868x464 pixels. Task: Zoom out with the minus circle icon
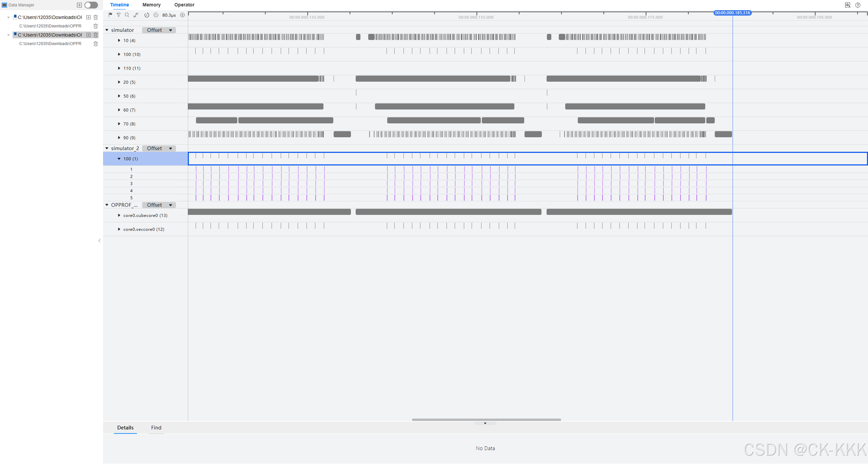tap(156, 15)
